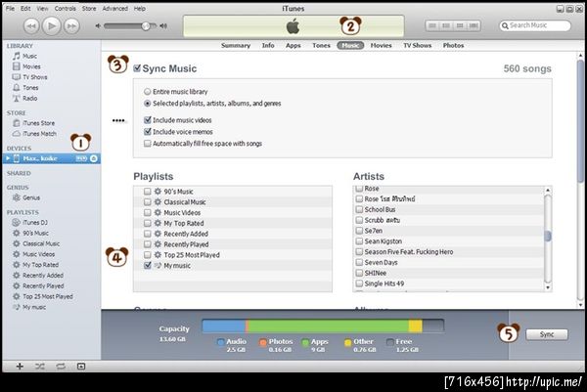Enable Automatically fill free space with songs
Image resolution: width=587 pixels, height=392 pixels.
[x=148, y=144]
